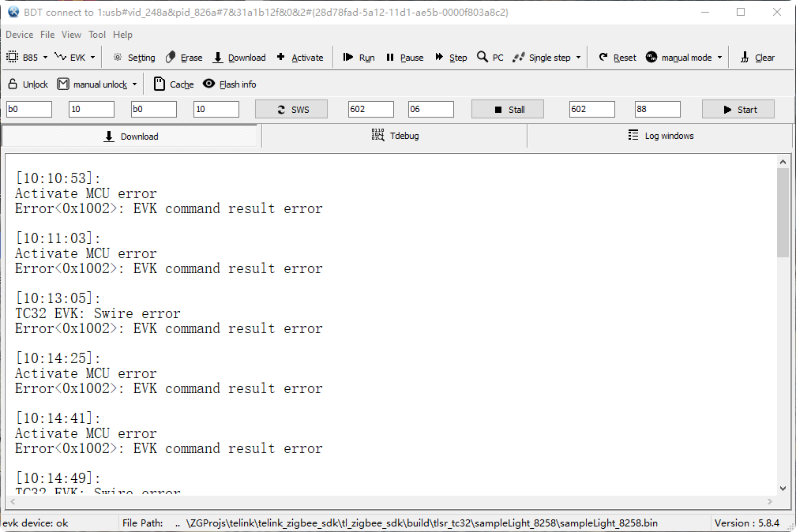Focus the first 10 field beside the first b0
Image resolution: width=796 pixels, height=532 pixels.
[x=92, y=109]
